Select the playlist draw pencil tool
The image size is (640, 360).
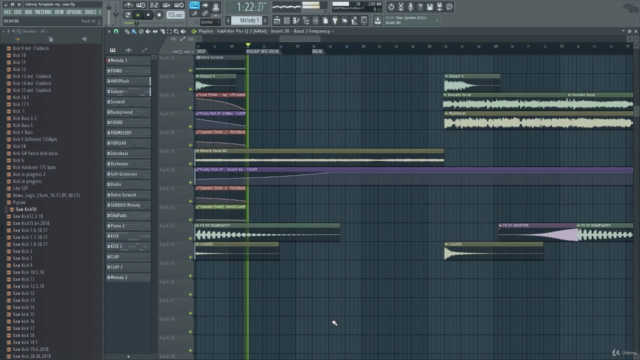pos(127,31)
